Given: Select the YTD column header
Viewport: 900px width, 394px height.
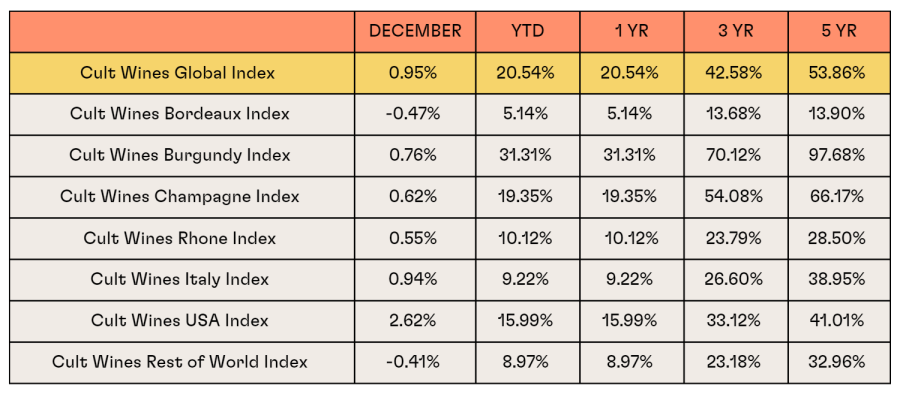Looking at the screenshot, I should (x=527, y=32).
